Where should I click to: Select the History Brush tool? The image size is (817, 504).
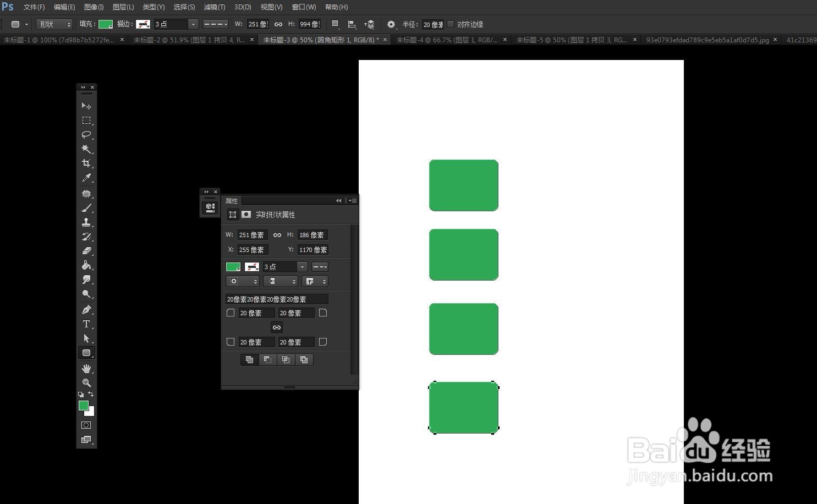(x=86, y=237)
